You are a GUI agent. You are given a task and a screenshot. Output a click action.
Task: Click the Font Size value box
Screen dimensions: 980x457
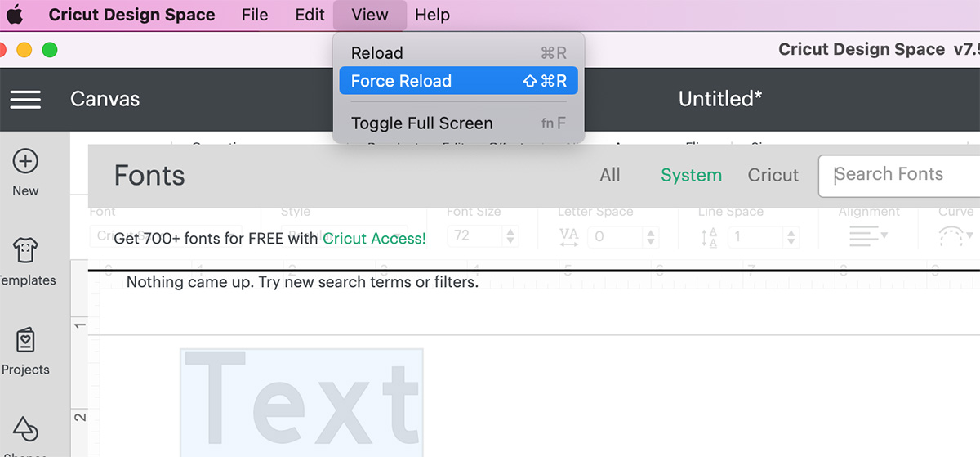click(x=475, y=236)
